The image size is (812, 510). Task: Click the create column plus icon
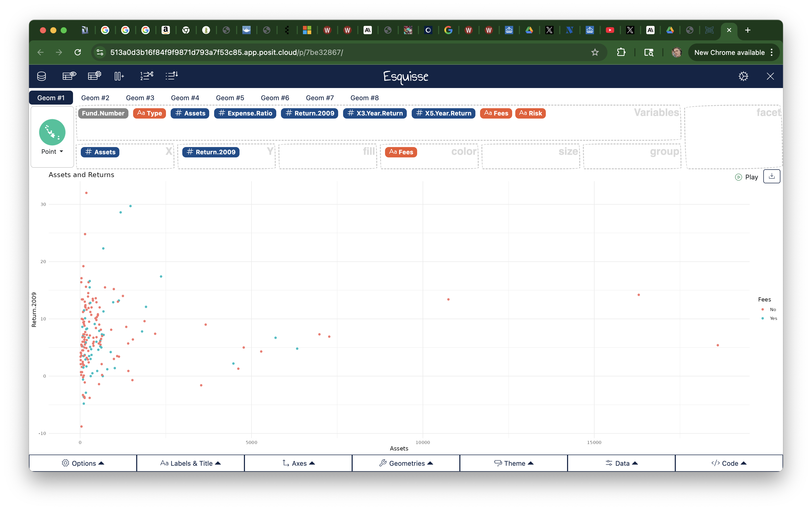pos(119,76)
